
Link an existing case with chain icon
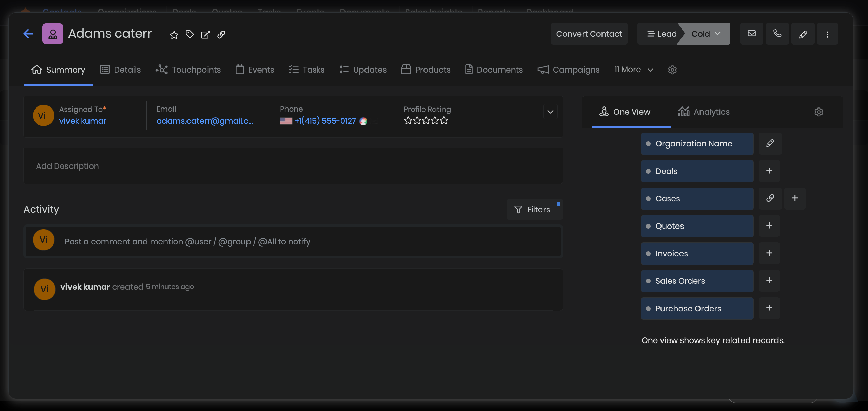pyautogui.click(x=770, y=198)
